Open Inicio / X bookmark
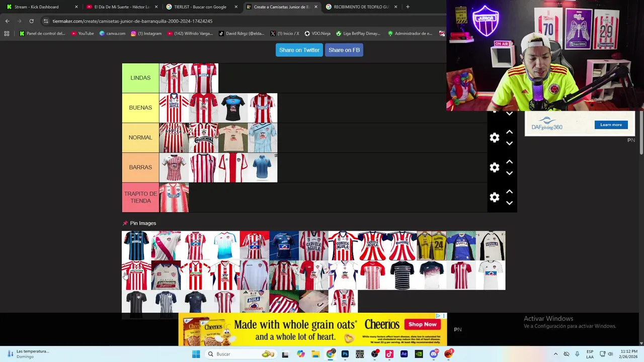This screenshot has width=644, height=362. click(285, 34)
